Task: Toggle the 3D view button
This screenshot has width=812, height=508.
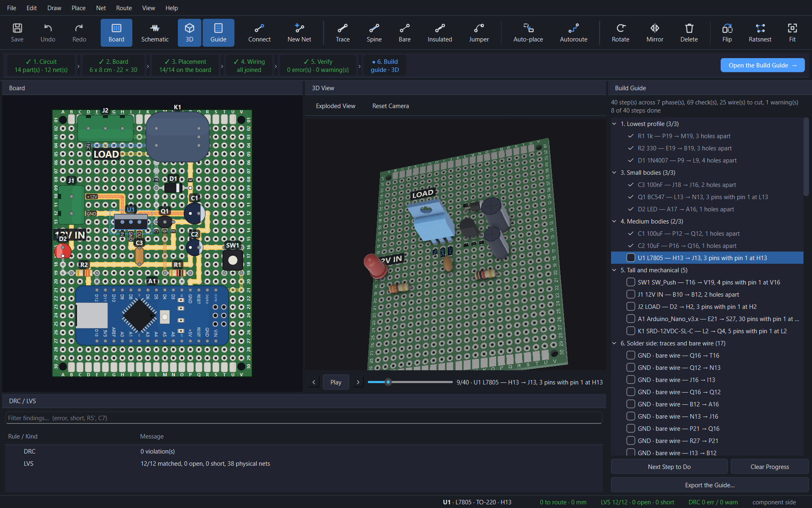Action: pyautogui.click(x=189, y=33)
